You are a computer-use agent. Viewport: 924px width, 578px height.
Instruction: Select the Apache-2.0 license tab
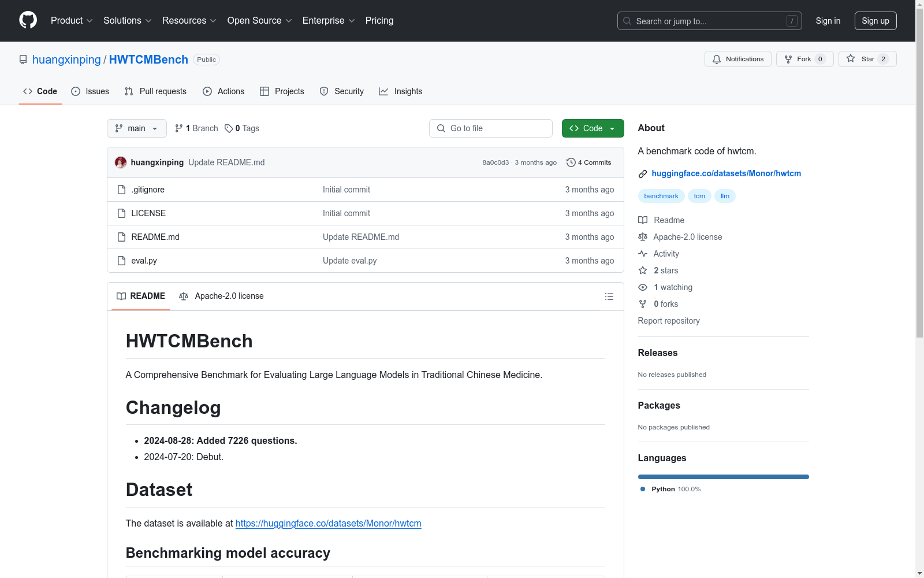coord(222,296)
